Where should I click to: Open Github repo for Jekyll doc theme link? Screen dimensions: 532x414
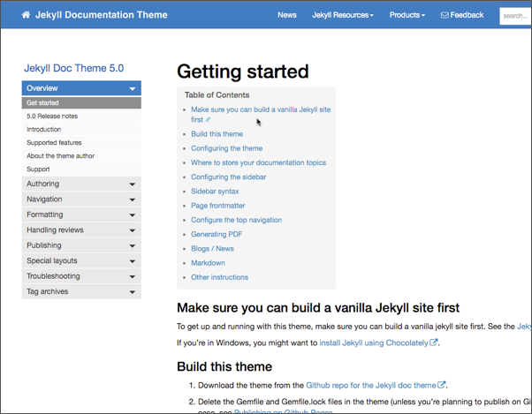(x=371, y=385)
